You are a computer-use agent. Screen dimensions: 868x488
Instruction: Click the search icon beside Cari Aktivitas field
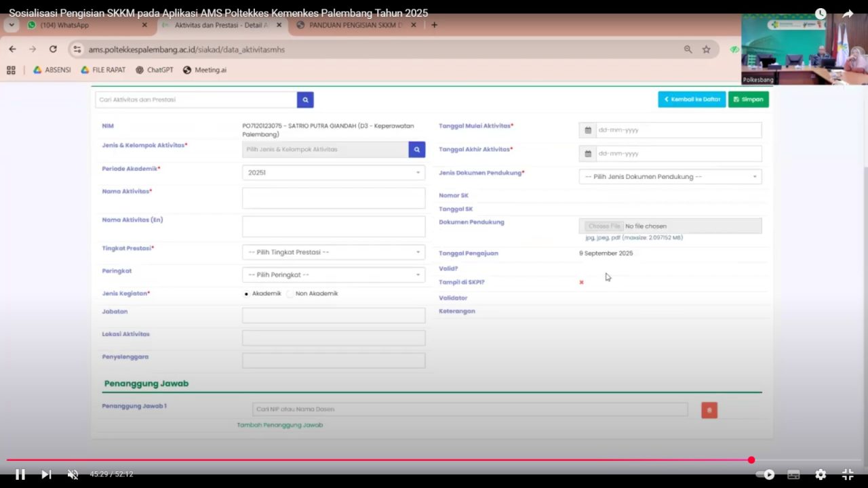click(x=305, y=100)
